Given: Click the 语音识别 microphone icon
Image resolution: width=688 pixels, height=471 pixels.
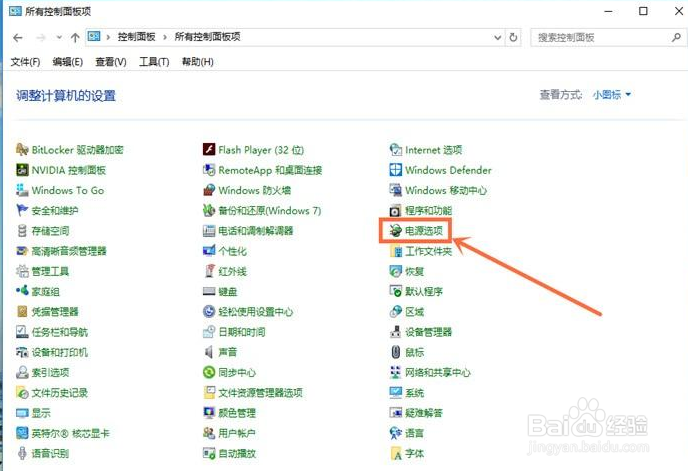Looking at the screenshot, I should (22, 453).
